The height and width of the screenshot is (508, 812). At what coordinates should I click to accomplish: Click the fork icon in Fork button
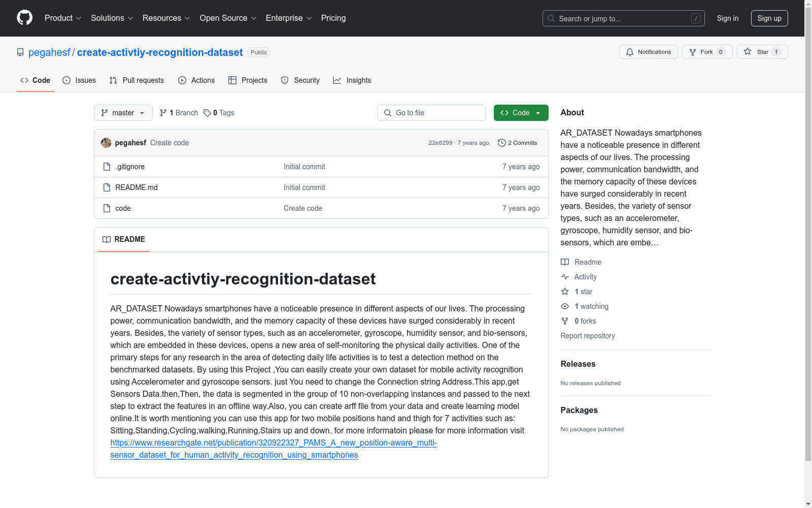[693, 52]
